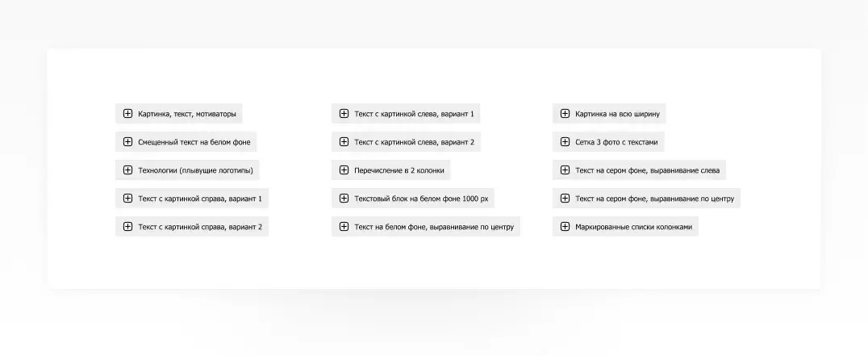Click plus icon beside "Картинка, текст, мотиваторы"

pyautogui.click(x=127, y=114)
